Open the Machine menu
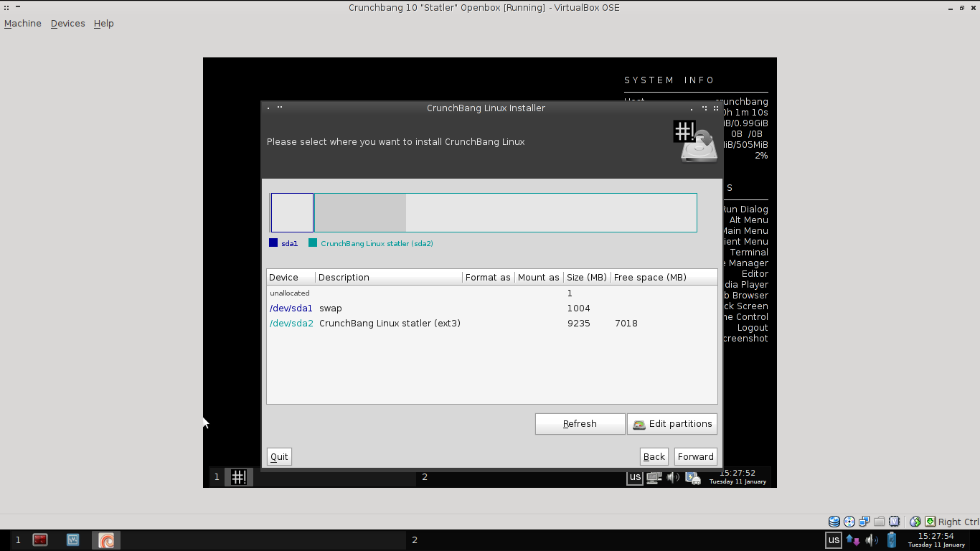980x551 pixels. [x=22, y=23]
